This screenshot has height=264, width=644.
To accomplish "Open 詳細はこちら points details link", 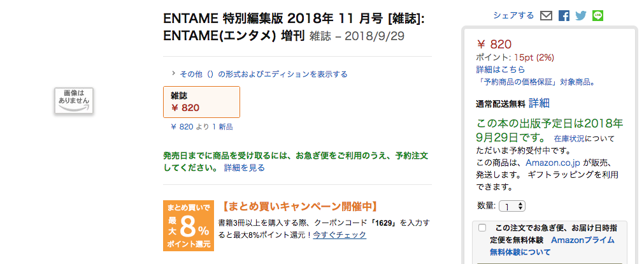I will [x=500, y=69].
